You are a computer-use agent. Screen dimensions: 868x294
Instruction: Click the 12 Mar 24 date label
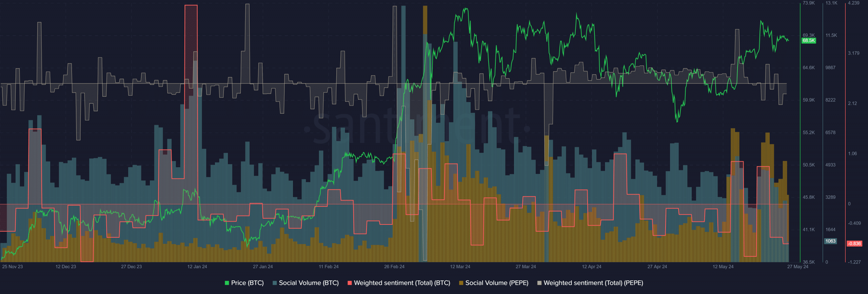460,267
